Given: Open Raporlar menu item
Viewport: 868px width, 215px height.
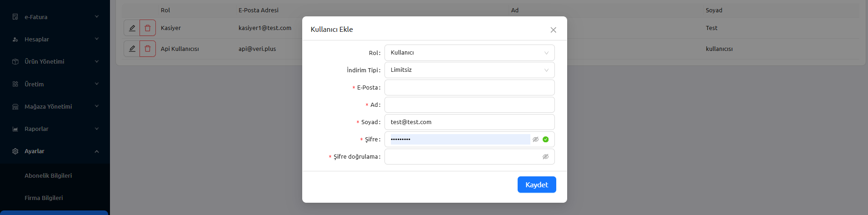Looking at the screenshot, I should coord(55,129).
